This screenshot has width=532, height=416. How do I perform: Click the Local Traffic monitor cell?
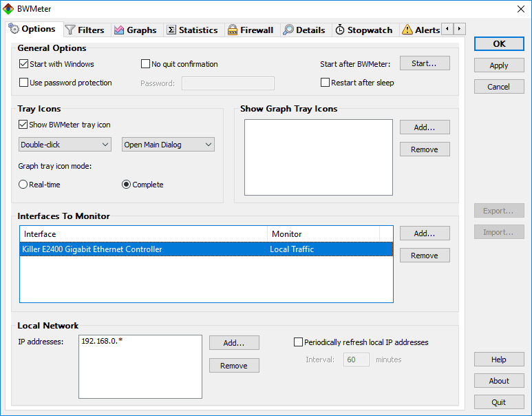pyautogui.click(x=292, y=249)
